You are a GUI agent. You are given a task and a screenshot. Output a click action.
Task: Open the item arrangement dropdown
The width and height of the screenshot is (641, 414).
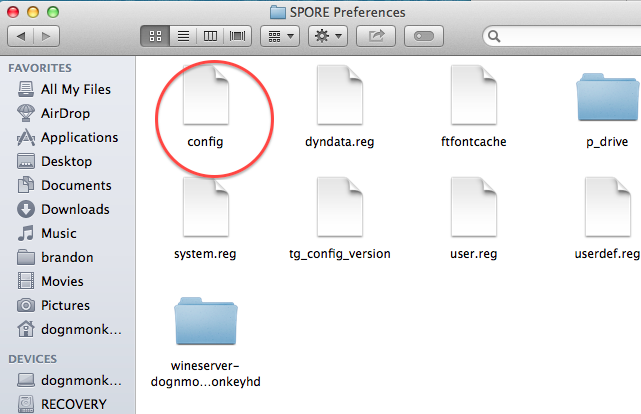point(279,36)
